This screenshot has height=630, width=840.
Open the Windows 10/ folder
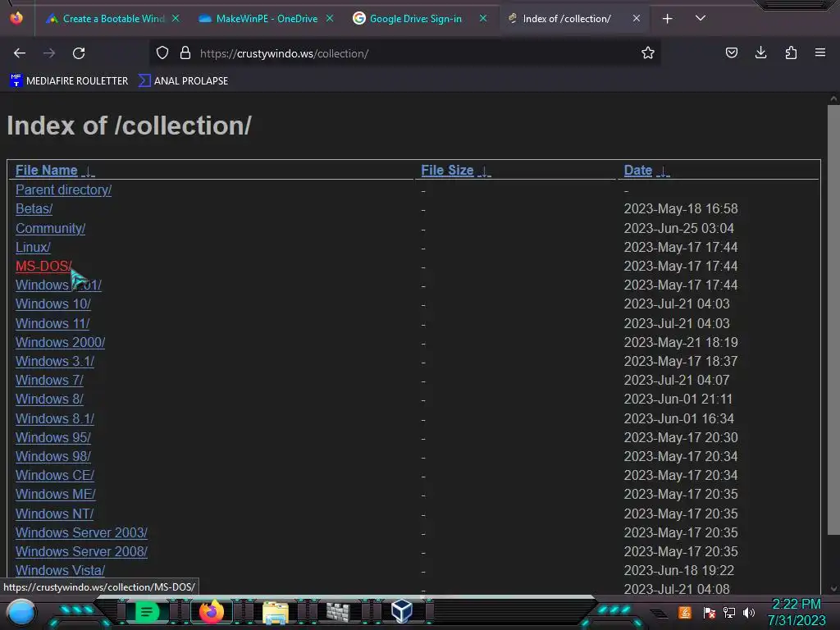pos(53,304)
